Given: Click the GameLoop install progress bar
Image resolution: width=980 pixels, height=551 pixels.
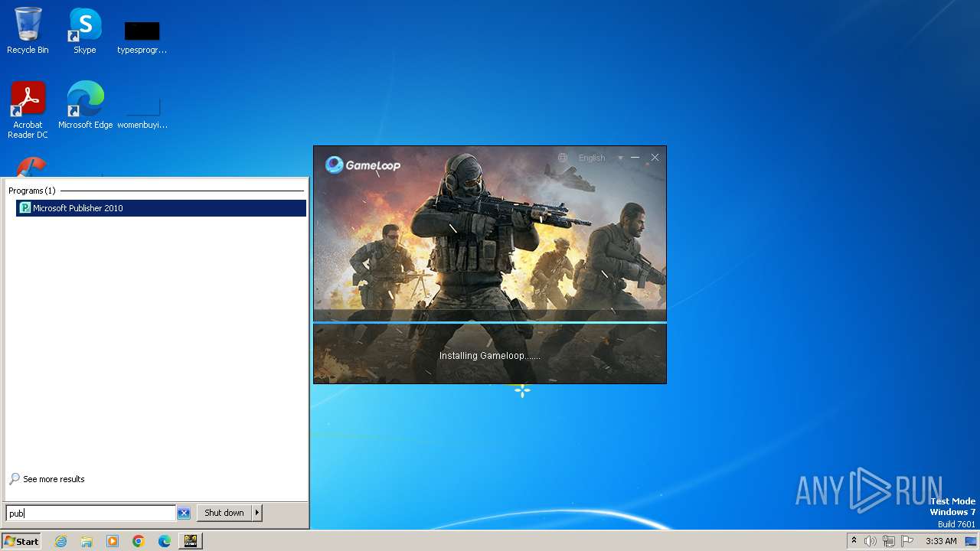Looking at the screenshot, I should click(x=490, y=322).
